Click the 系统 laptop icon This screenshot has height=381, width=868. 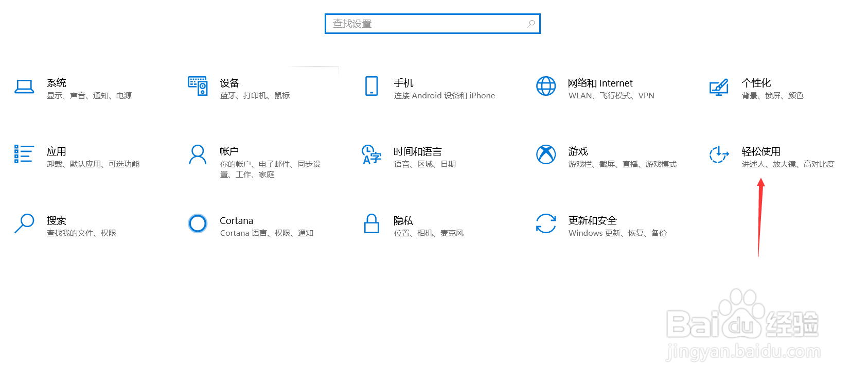24,86
